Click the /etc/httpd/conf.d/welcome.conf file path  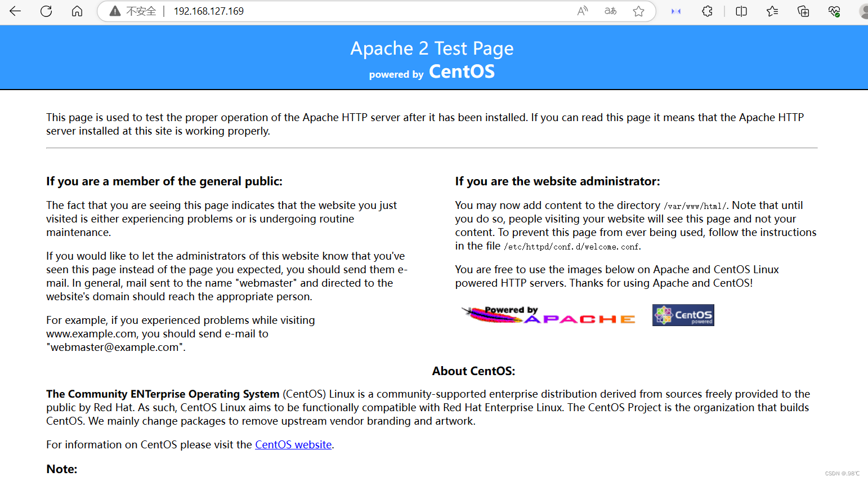(x=571, y=247)
